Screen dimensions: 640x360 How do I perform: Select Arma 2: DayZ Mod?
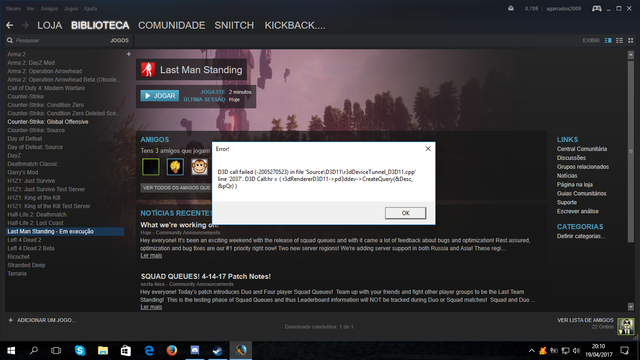click(31, 62)
